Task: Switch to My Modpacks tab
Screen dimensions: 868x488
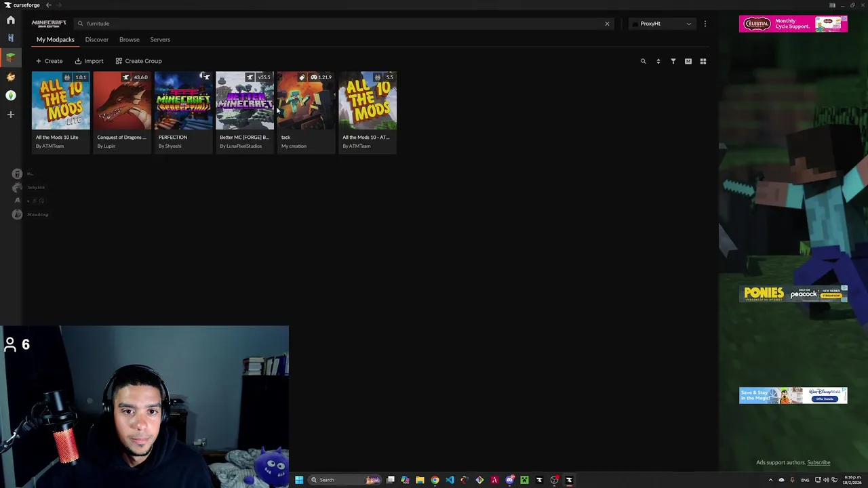Action: click(55, 39)
